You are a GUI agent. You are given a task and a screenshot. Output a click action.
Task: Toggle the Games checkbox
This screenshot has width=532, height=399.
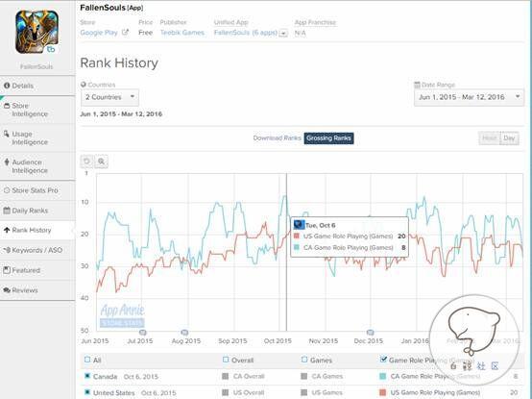click(304, 360)
